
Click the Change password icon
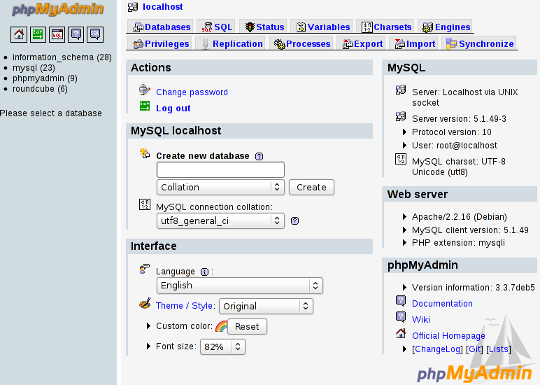click(x=145, y=90)
